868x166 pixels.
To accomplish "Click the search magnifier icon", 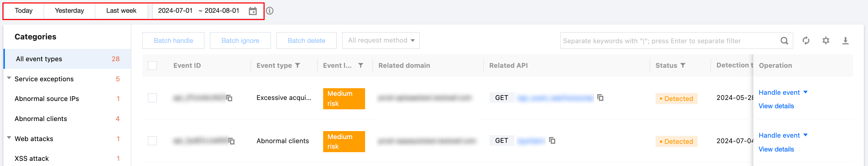I will [x=784, y=41].
